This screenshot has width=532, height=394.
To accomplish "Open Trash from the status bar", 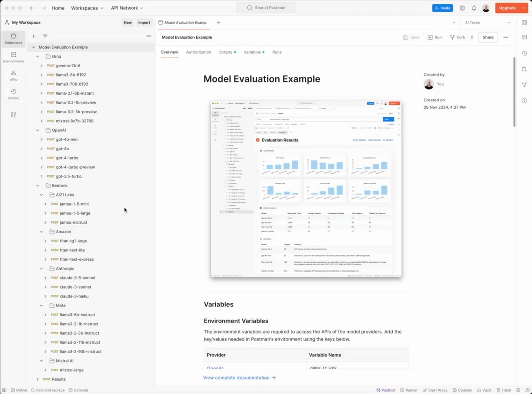I will tap(503, 390).
